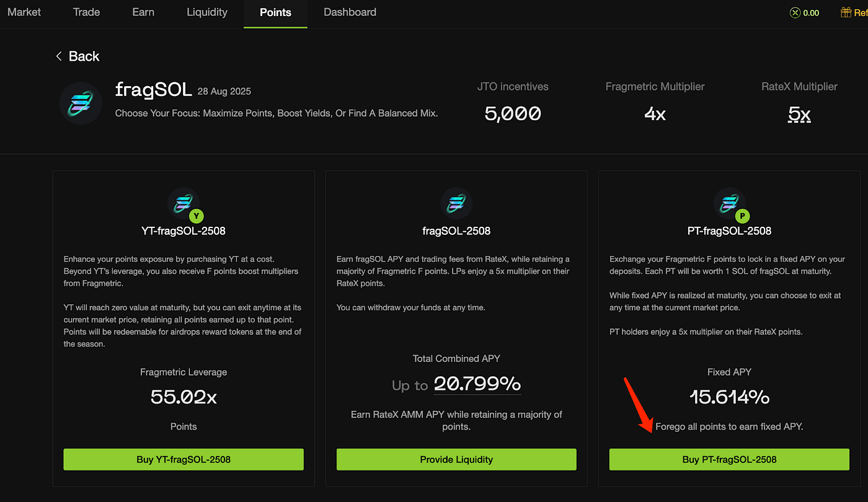This screenshot has height=502, width=868.
Task: Click the Points label under 55.02x
Action: (x=184, y=426)
